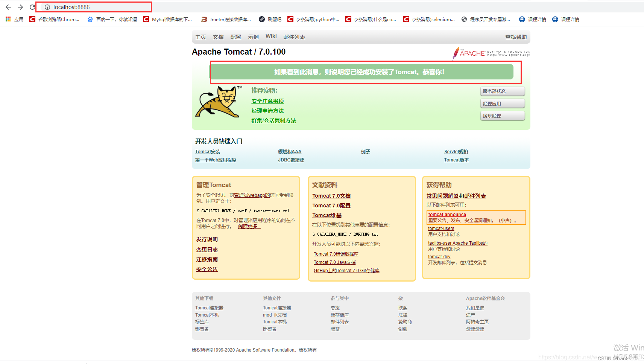Click the 房东经理 button
The image size is (644, 364).
click(x=503, y=116)
